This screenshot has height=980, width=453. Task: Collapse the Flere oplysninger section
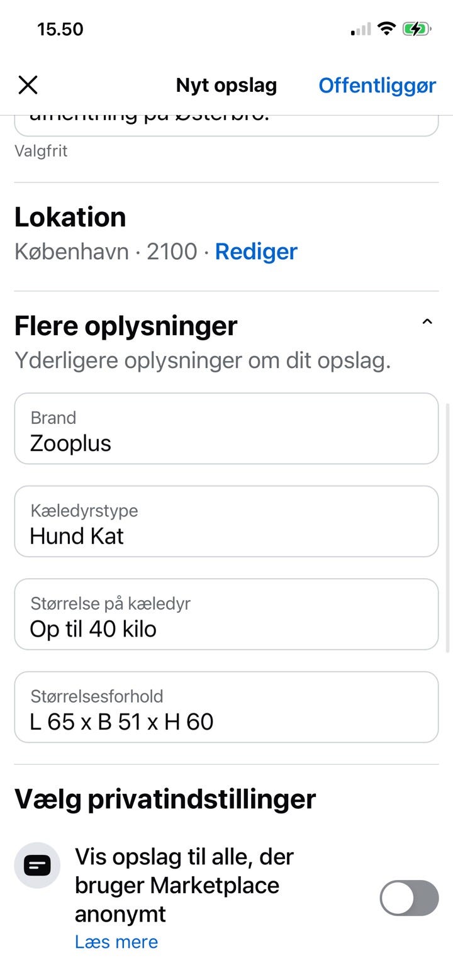[x=427, y=323]
